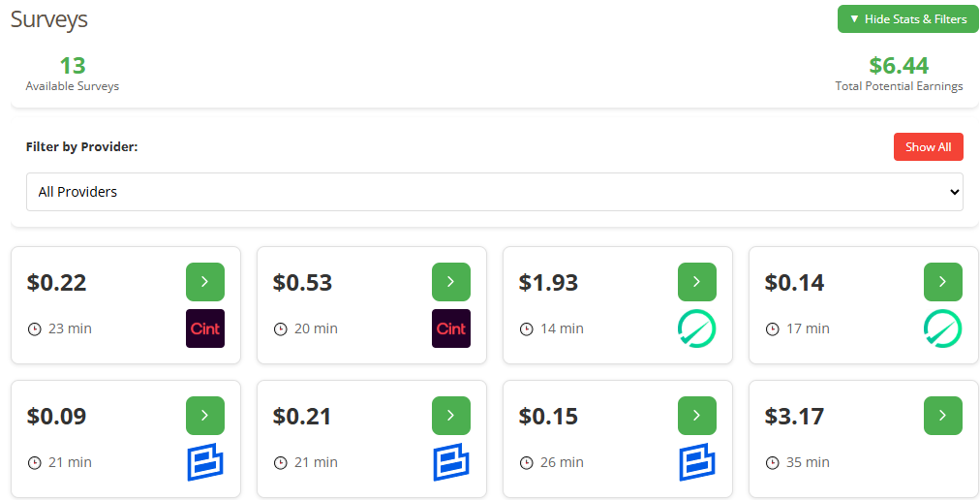Image resolution: width=980 pixels, height=500 pixels.
Task: Start the $3.17 survey with the arrow button
Action: coord(942,416)
